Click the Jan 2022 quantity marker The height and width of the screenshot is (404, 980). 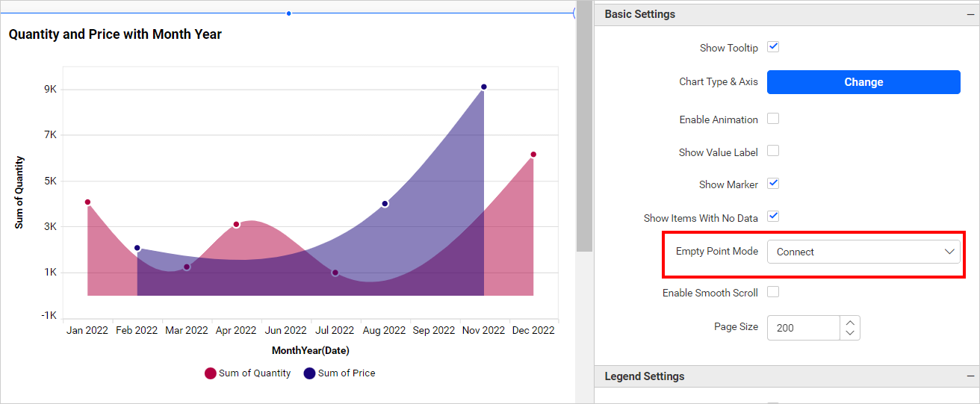pos(87,202)
